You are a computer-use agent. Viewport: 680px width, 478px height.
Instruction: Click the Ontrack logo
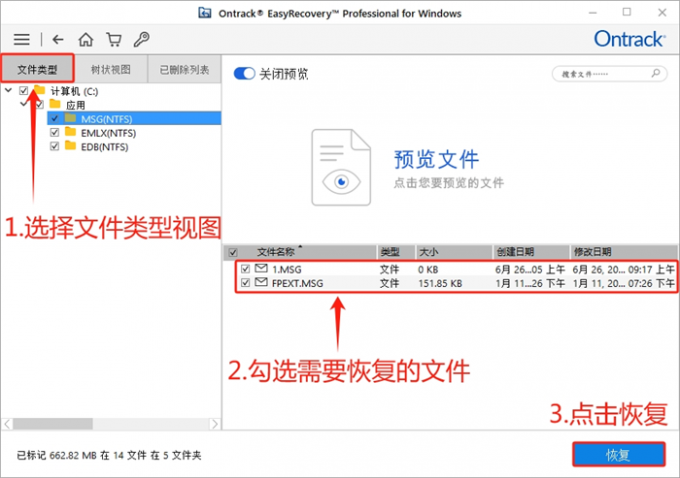(629, 39)
